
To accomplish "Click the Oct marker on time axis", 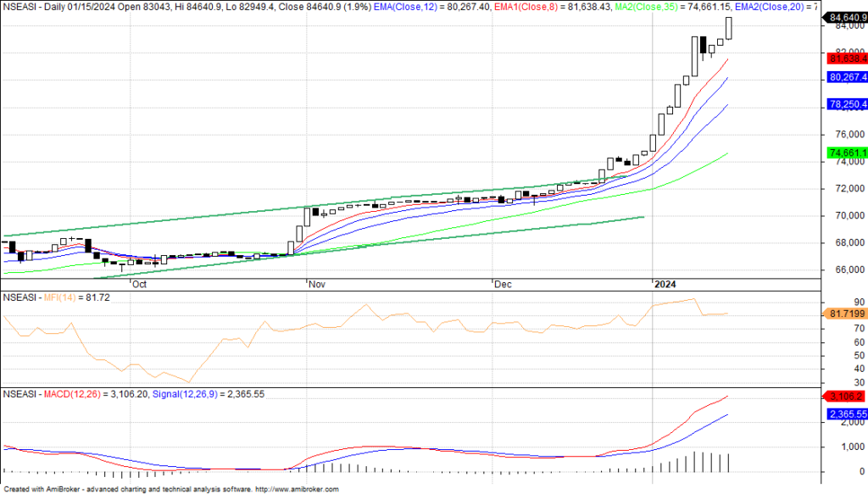I will (x=139, y=285).
